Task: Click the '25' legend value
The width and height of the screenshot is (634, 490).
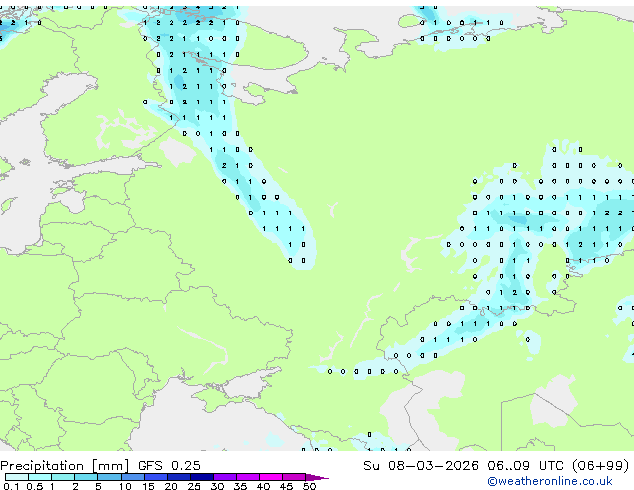Action: coord(194,486)
